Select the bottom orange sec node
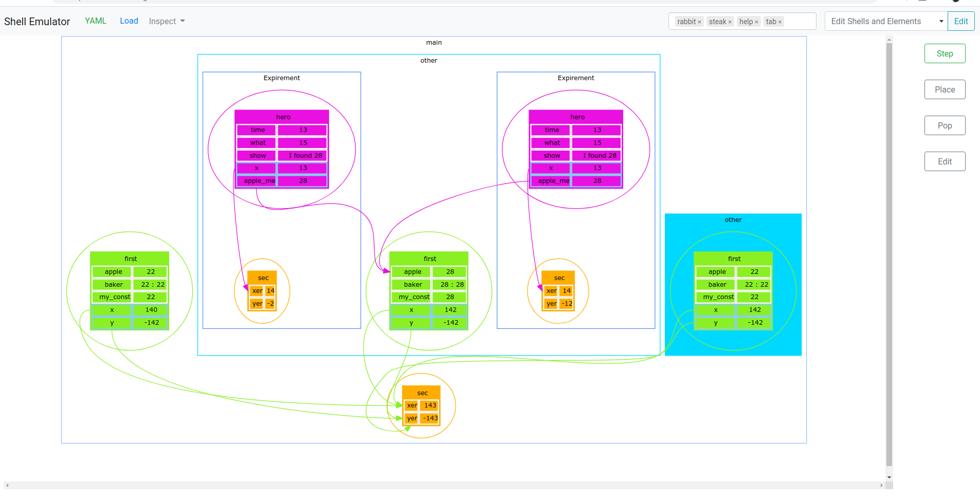The height and width of the screenshot is (500, 980). click(422, 405)
